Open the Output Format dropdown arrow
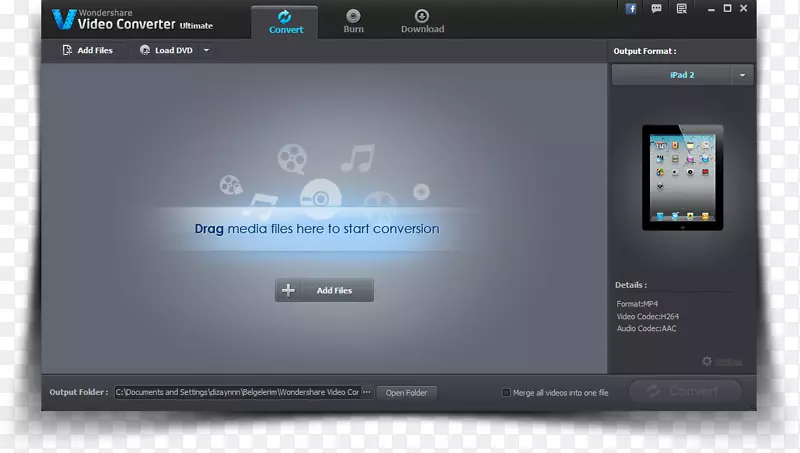Viewport: 800px width, 453px height. [x=742, y=75]
